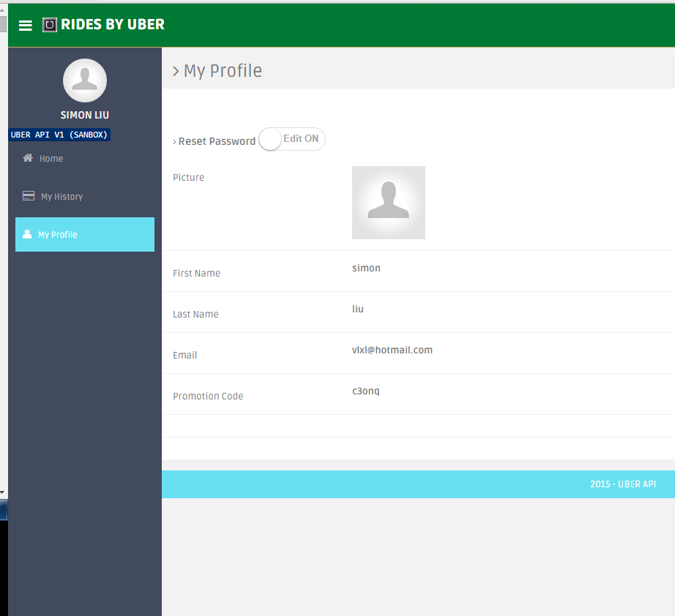Screen dimensions: 675x616
Task: Click the first name value simon
Action: pos(366,268)
